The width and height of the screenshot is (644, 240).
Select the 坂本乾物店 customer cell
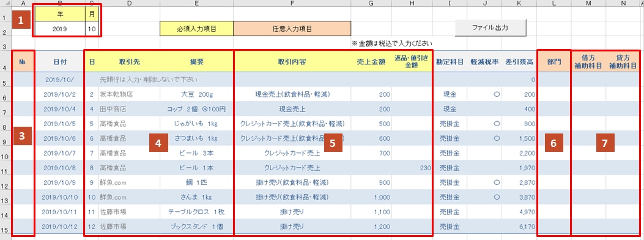click(130, 94)
